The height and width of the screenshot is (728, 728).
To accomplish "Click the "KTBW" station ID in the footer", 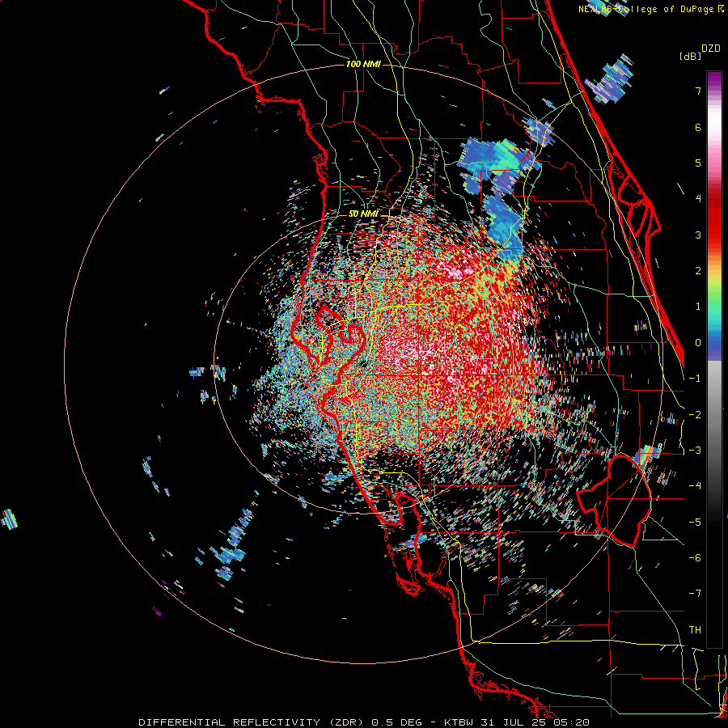I will pos(459,722).
